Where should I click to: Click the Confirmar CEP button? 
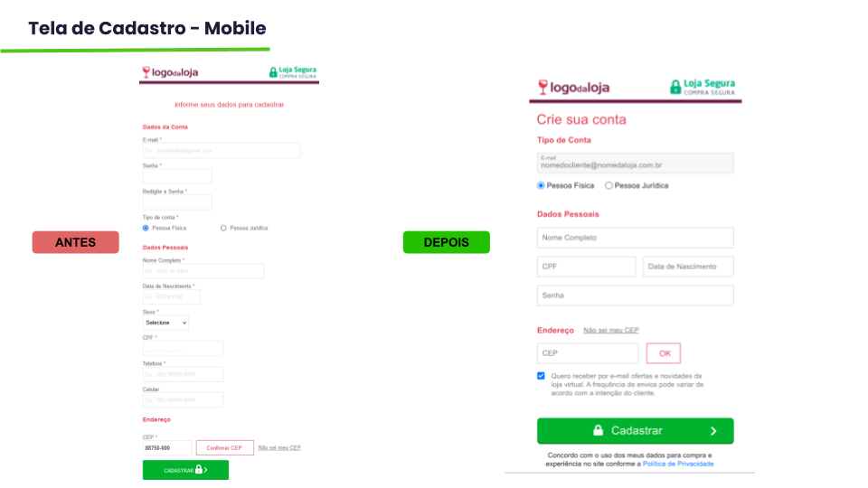coord(225,447)
